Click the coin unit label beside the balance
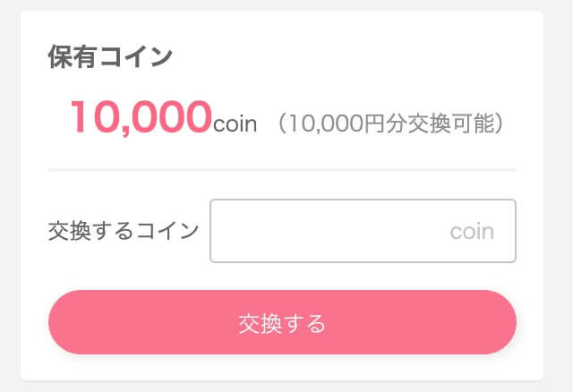573x392 pixels. point(235,124)
